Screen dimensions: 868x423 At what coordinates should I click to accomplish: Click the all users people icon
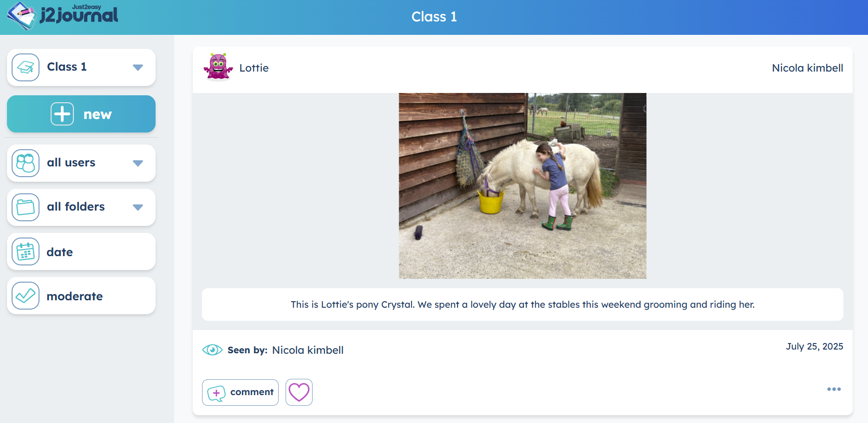[26, 163]
